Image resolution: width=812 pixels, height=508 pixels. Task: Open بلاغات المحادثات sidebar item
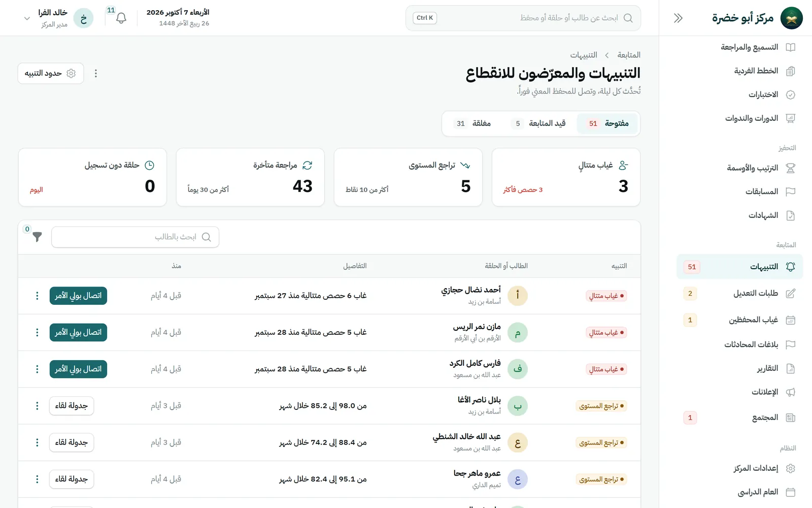740,344
